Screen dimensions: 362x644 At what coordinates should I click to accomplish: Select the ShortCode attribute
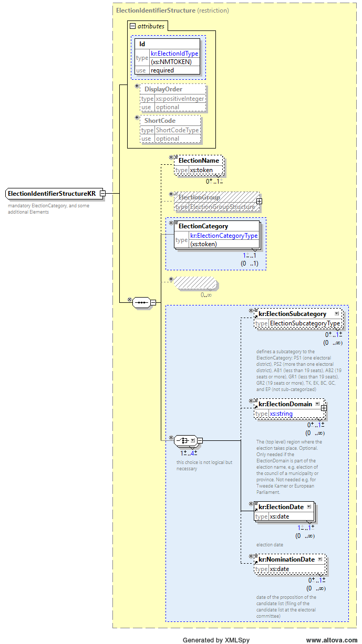click(170, 130)
